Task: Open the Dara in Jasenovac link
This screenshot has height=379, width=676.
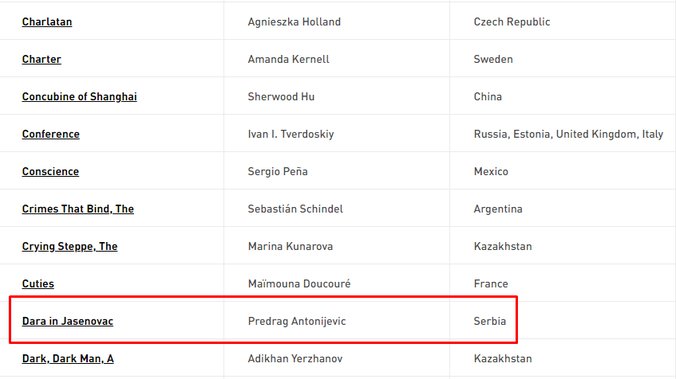Action: tap(68, 321)
